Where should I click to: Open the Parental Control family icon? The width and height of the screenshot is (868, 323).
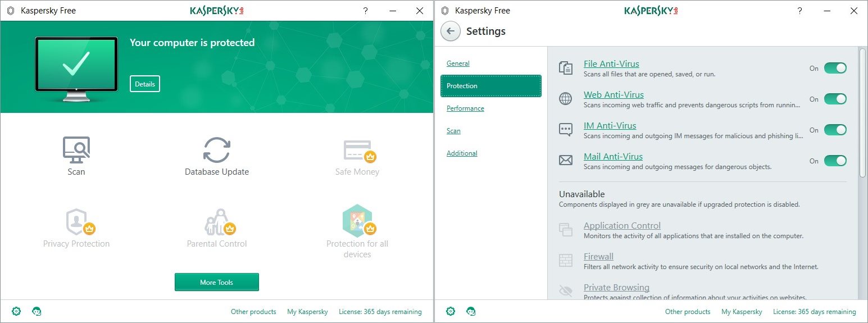tap(219, 221)
